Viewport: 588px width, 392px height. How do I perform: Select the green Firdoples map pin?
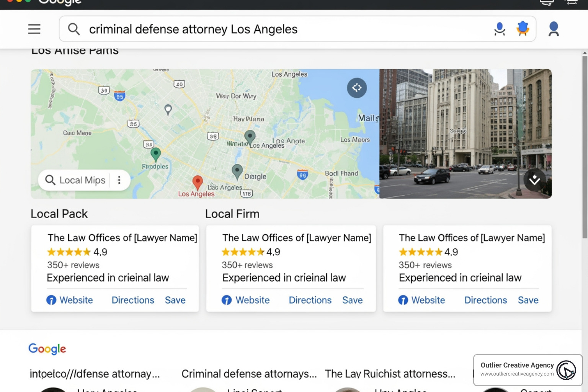point(155,155)
